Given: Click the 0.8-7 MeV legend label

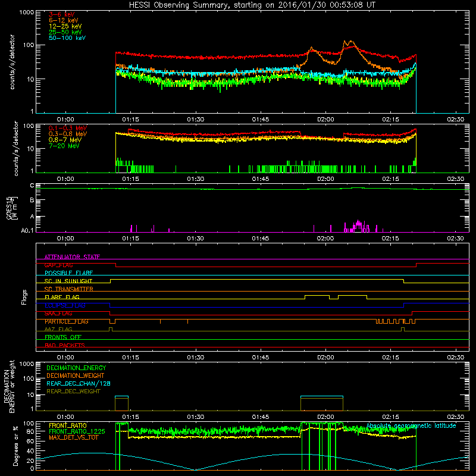Looking at the screenshot, I should 65,140.
